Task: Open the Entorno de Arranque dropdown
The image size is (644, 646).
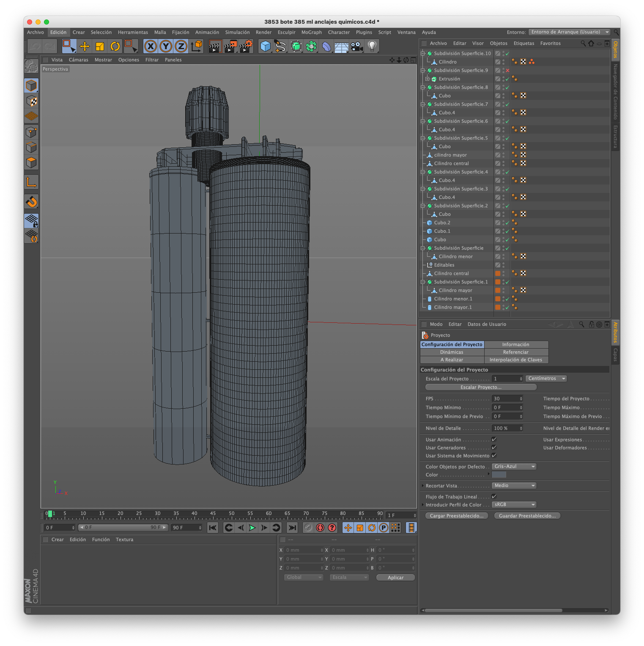Action: [x=569, y=32]
